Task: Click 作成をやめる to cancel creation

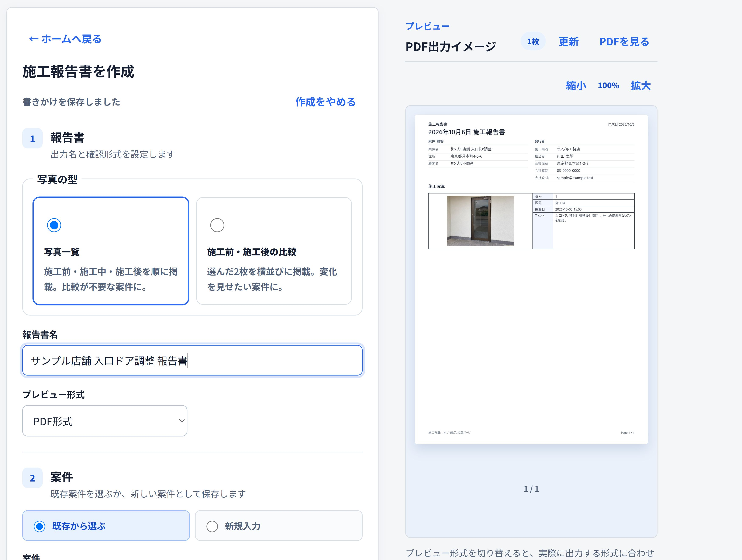Action: click(x=325, y=102)
